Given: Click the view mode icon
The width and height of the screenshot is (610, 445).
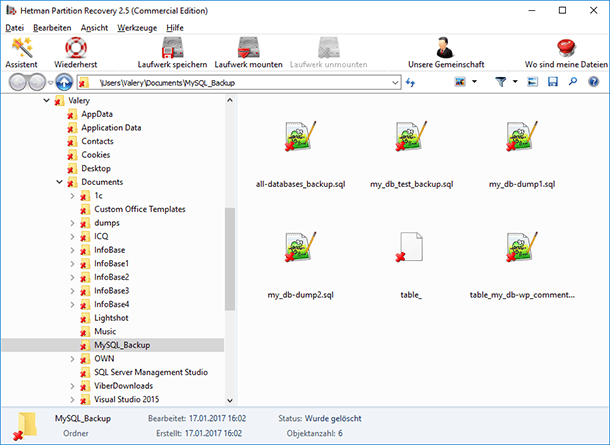Looking at the screenshot, I should pyautogui.click(x=460, y=82).
